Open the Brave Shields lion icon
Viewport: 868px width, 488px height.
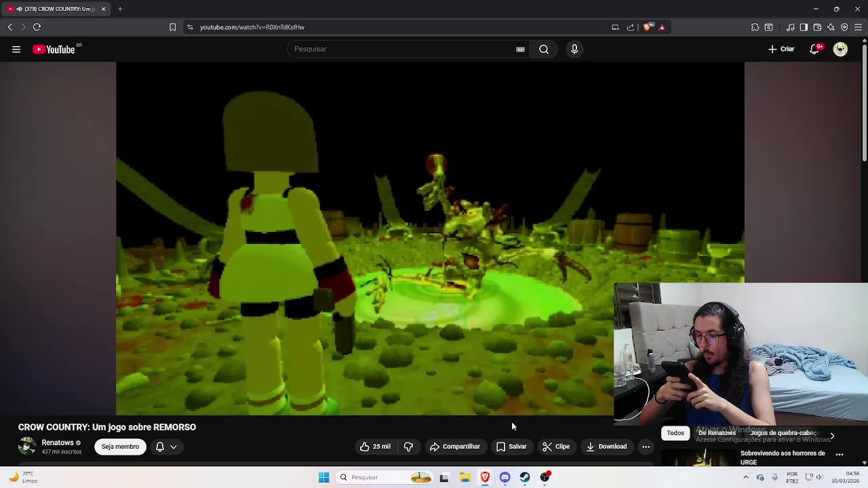click(x=648, y=27)
